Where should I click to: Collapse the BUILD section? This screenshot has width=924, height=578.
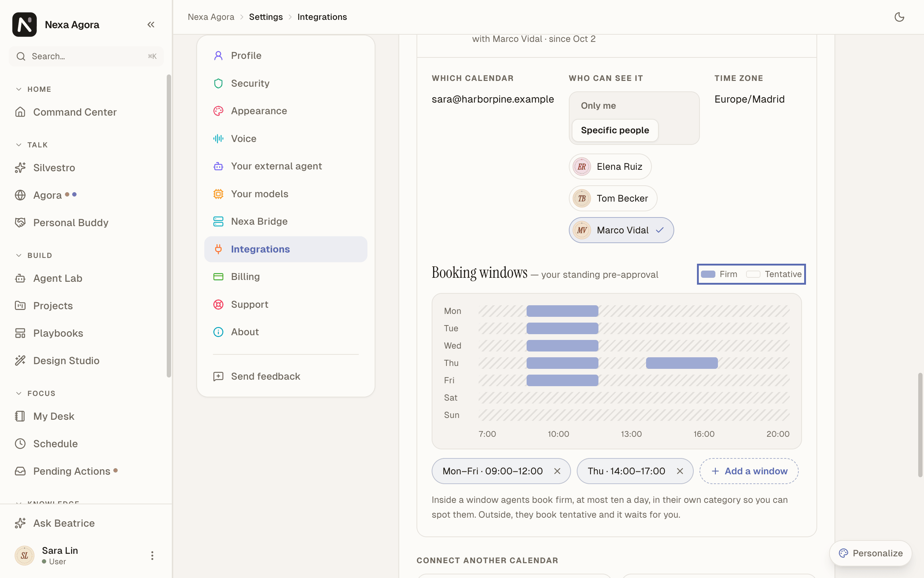point(19,255)
